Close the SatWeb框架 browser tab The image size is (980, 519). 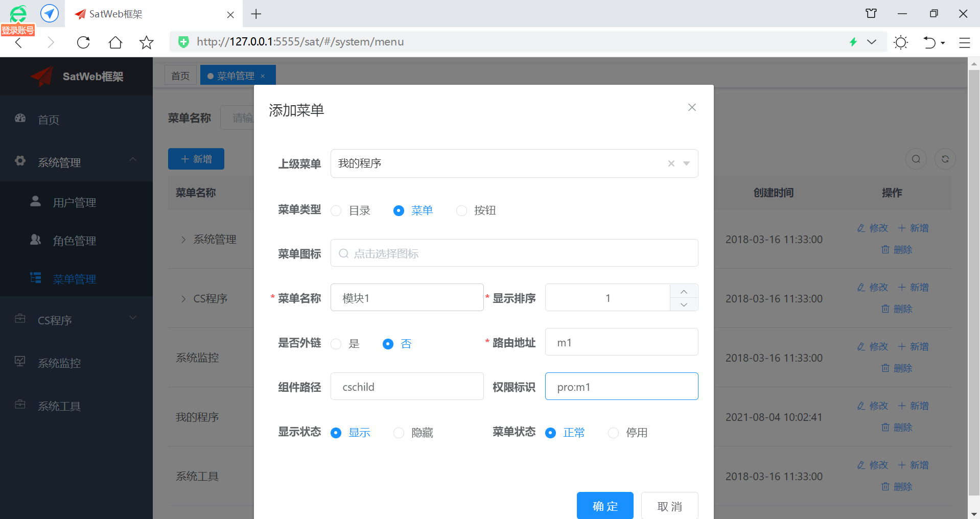point(230,15)
